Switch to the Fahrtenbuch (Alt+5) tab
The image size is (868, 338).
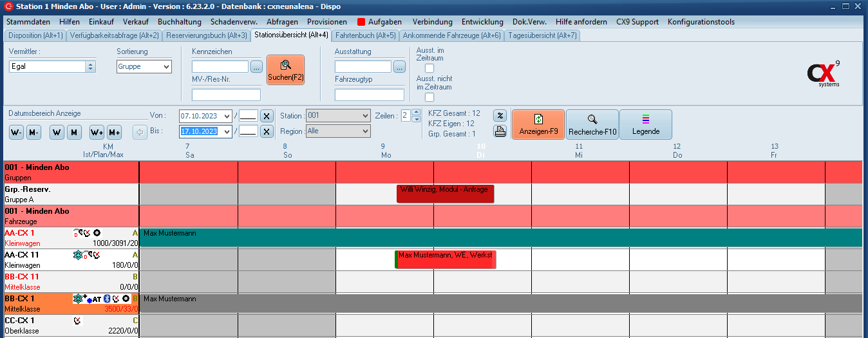366,35
